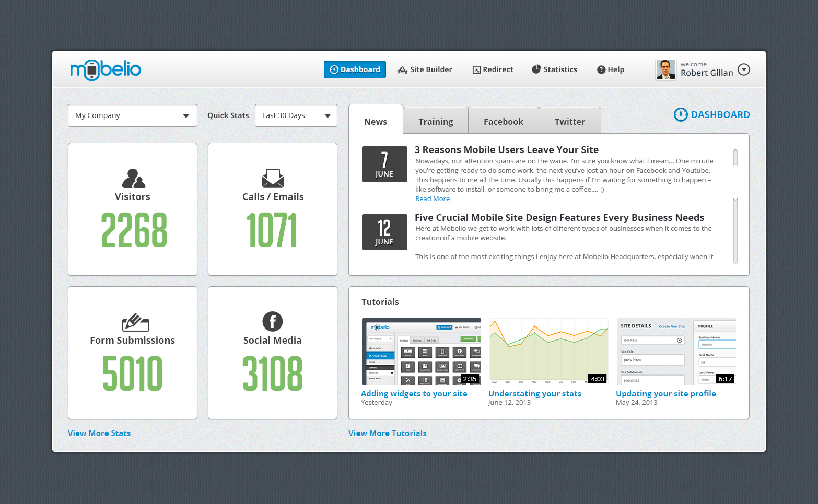
Task: Click the Mobelio logo
Action: 106,69
